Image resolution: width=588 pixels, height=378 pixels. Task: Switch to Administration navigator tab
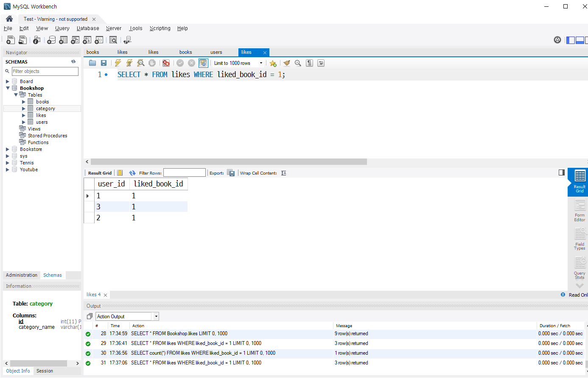pyautogui.click(x=22, y=275)
